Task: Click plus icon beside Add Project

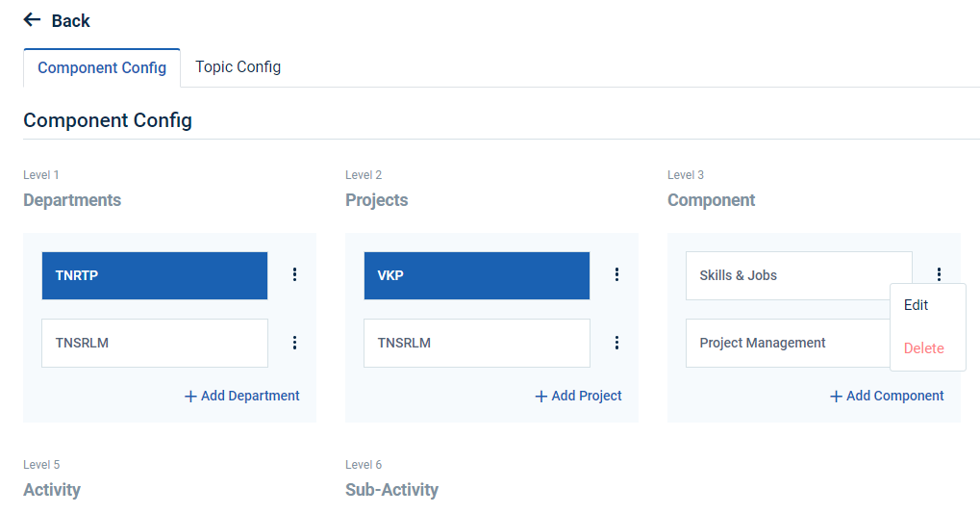Action: click(541, 397)
